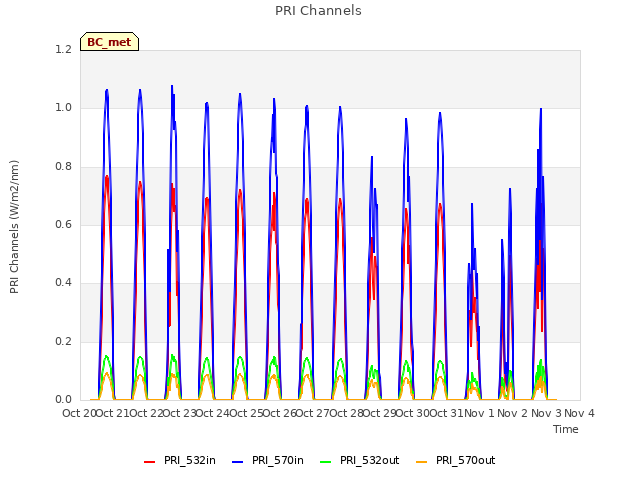This screenshot has width=640, height=480.
Task: Click the Oct 25 x-axis label
Action: 247,413
